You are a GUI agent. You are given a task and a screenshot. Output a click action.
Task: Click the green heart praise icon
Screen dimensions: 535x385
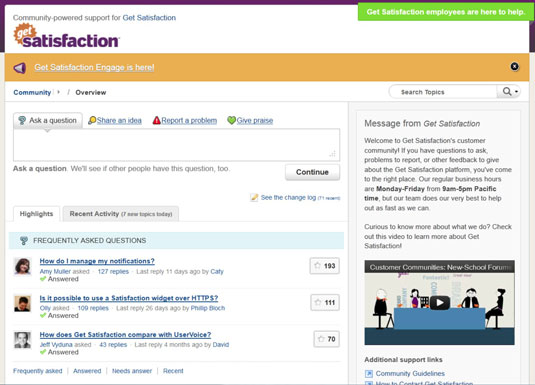(231, 120)
